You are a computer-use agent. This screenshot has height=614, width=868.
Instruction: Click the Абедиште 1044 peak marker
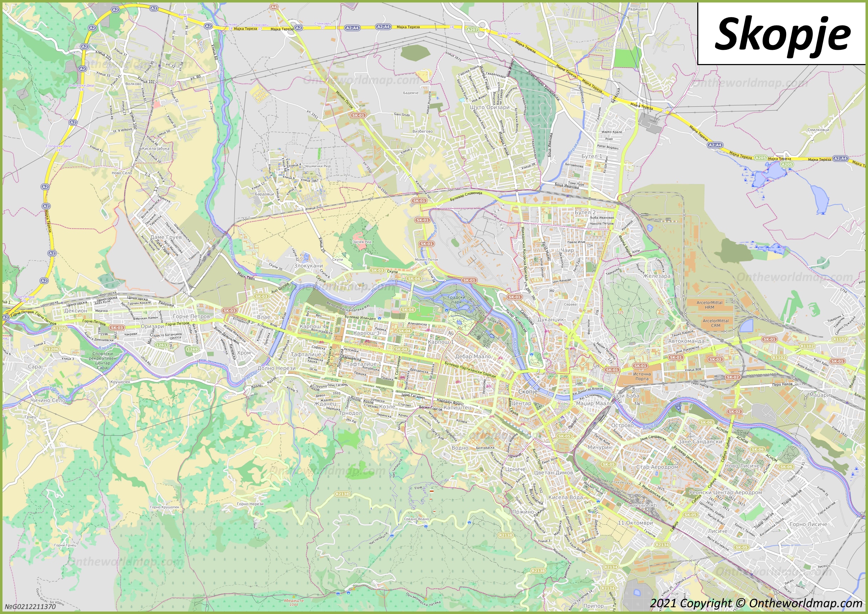(294, 602)
